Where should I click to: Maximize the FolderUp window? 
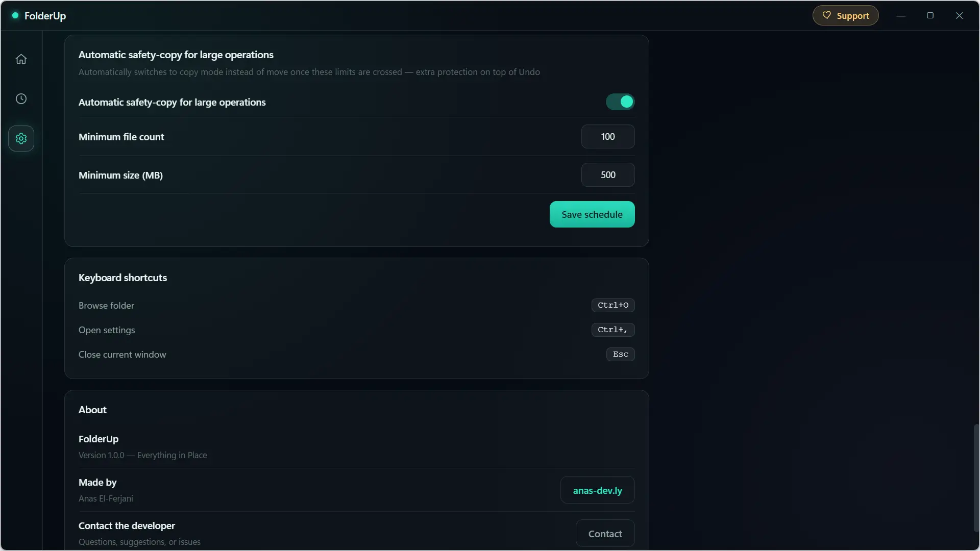pos(930,16)
